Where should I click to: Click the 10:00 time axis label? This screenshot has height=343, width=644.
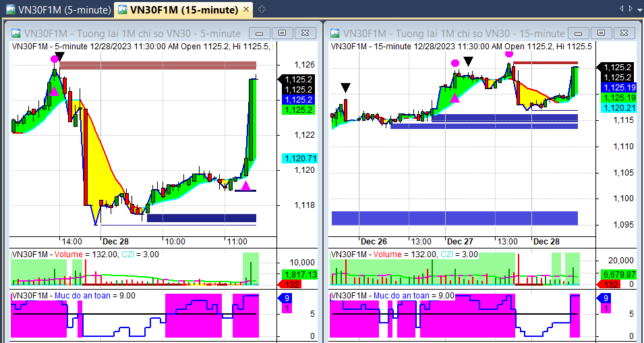click(175, 242)
